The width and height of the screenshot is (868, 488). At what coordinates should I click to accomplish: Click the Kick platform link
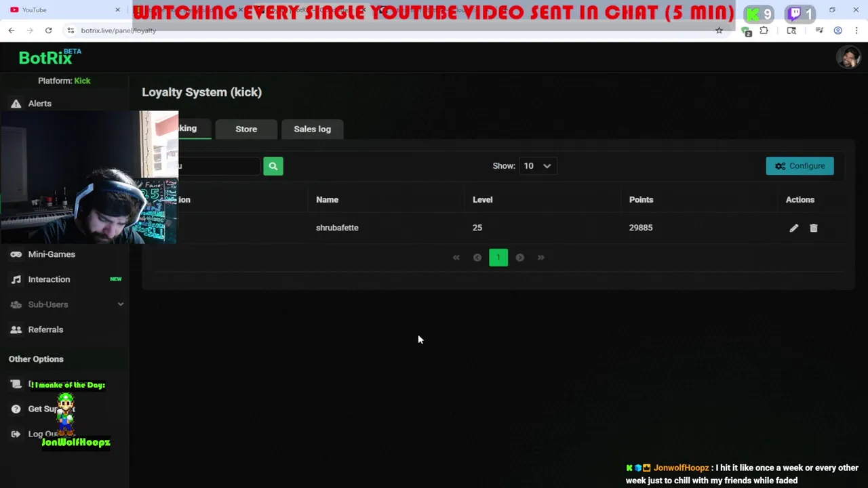tap(82, 81)
